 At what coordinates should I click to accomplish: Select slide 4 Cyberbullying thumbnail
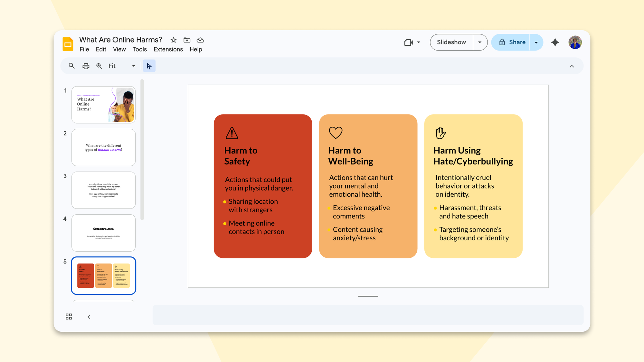[x=103, y=233]
